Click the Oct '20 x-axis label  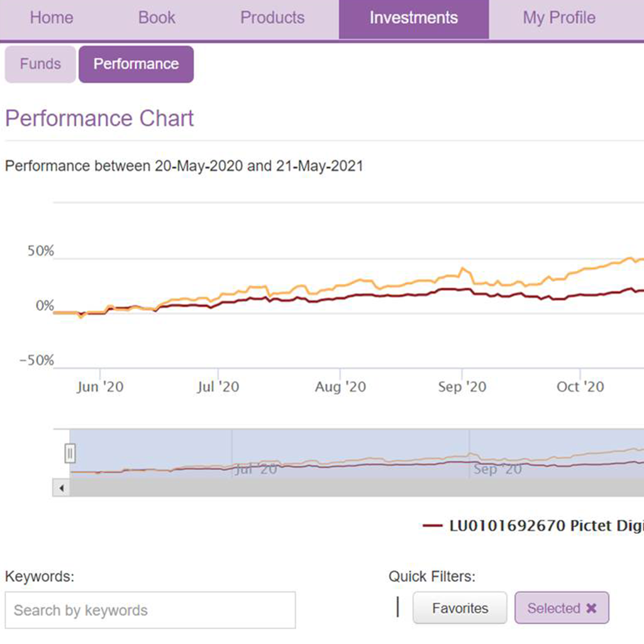click(580, 387)
